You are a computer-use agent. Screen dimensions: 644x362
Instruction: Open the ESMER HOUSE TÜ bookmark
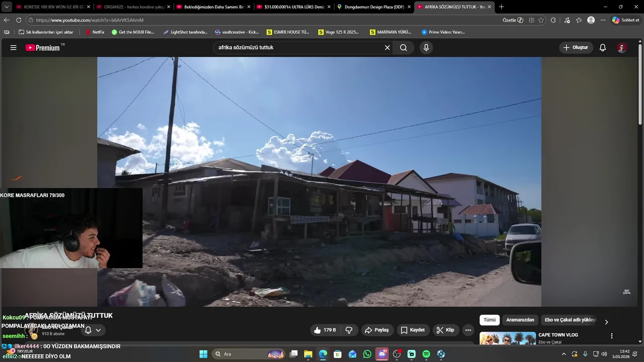[x=288, y=32]
